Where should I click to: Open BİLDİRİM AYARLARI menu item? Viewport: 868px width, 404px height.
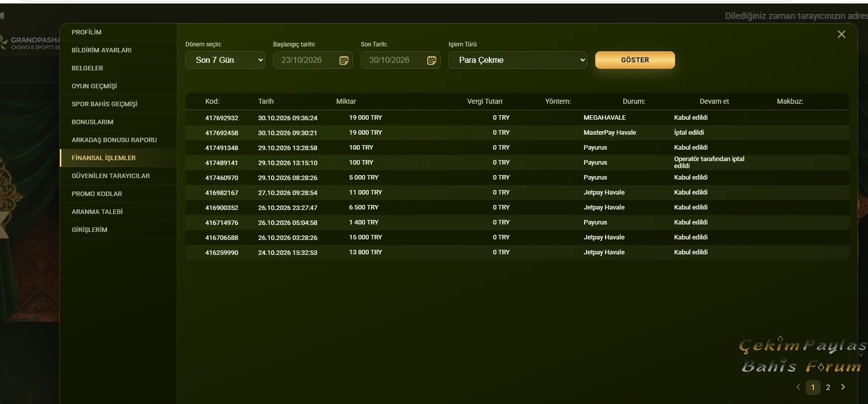click(x=118, y=50)
